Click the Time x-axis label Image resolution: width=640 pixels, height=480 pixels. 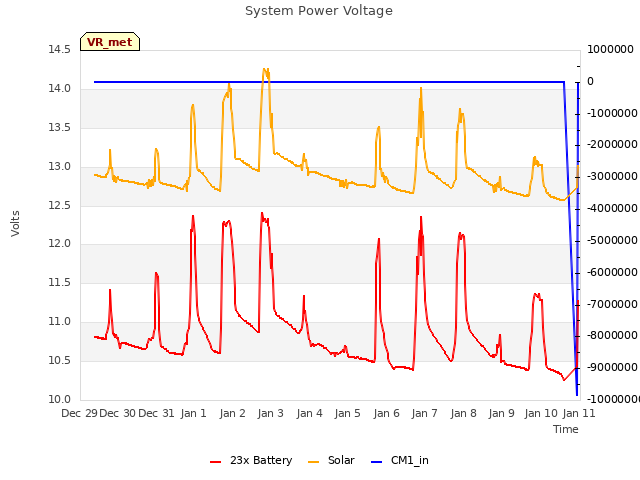[566, 429]
